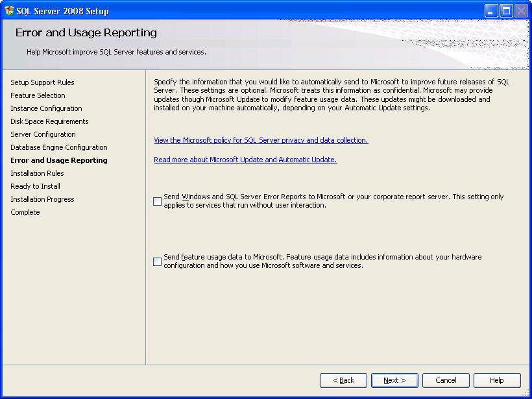
Task: Select Installation Progress step
Action: point(42,199)
